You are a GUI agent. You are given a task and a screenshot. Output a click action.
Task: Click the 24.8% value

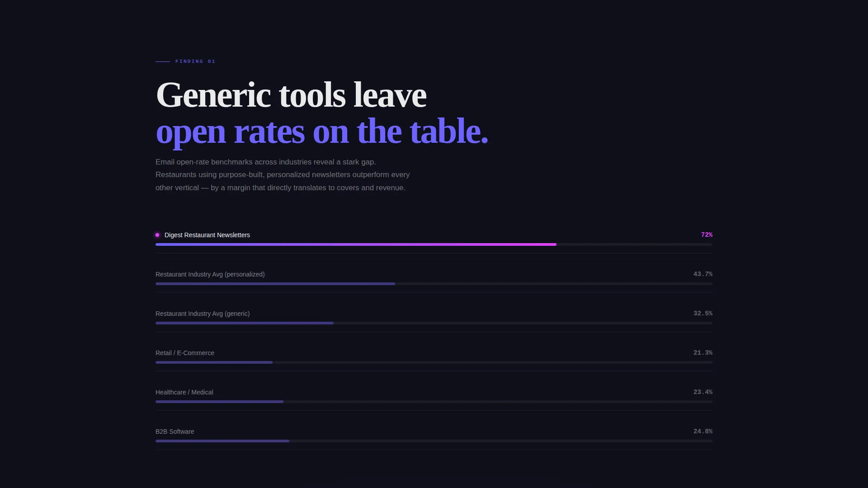tap(703, 432)
